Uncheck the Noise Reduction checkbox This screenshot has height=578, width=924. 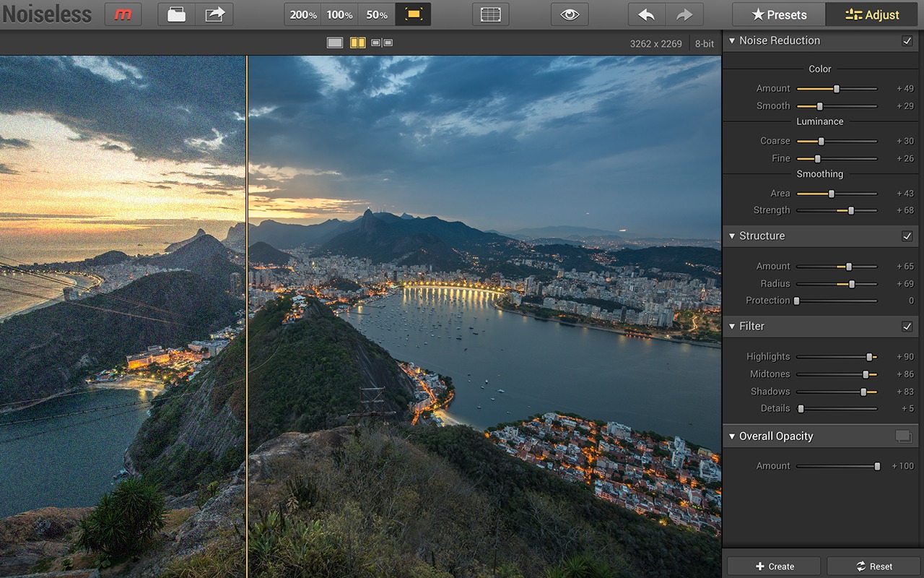(x=907, y=41)
